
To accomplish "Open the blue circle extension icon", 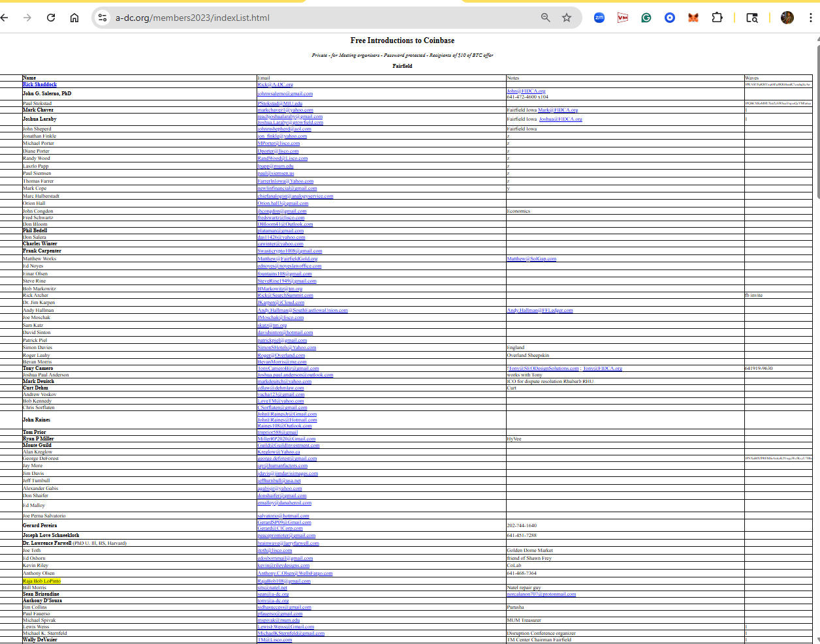I will click(670, 18).
